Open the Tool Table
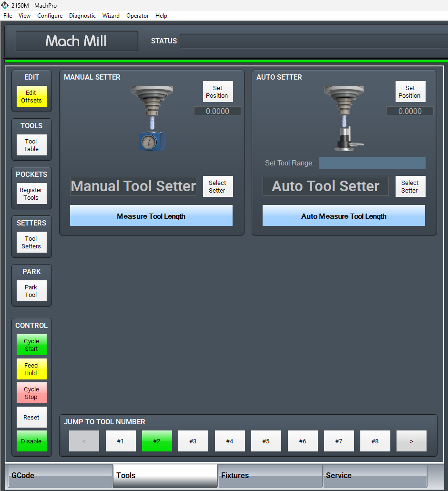The height and width of the screenshot is (491, 448). point(31,145)
